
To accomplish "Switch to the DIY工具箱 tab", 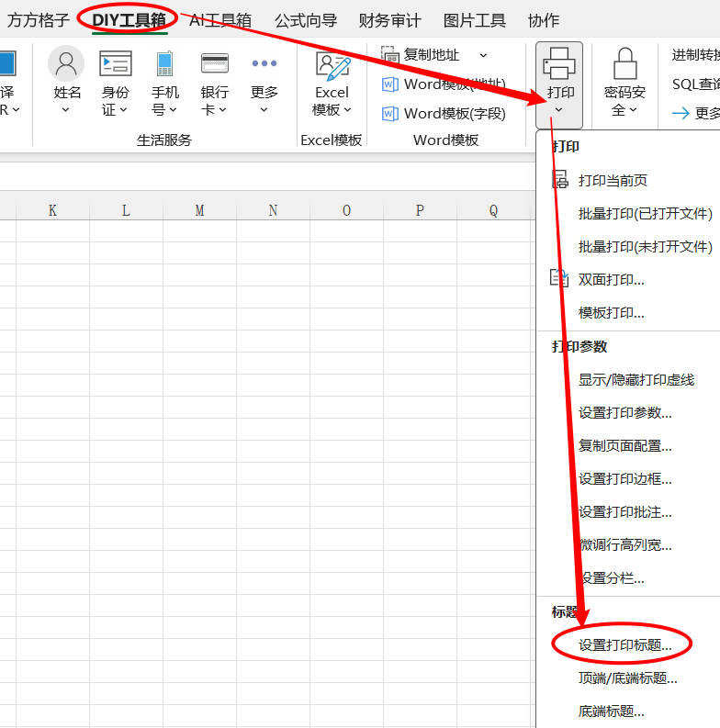I will [x=129, y=20].
